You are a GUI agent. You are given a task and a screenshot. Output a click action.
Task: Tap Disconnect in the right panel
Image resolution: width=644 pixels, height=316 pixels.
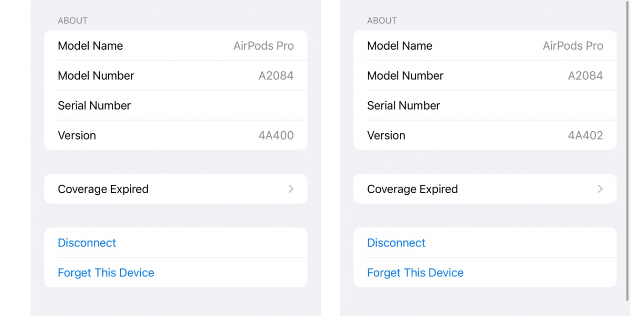click(396, 242)
